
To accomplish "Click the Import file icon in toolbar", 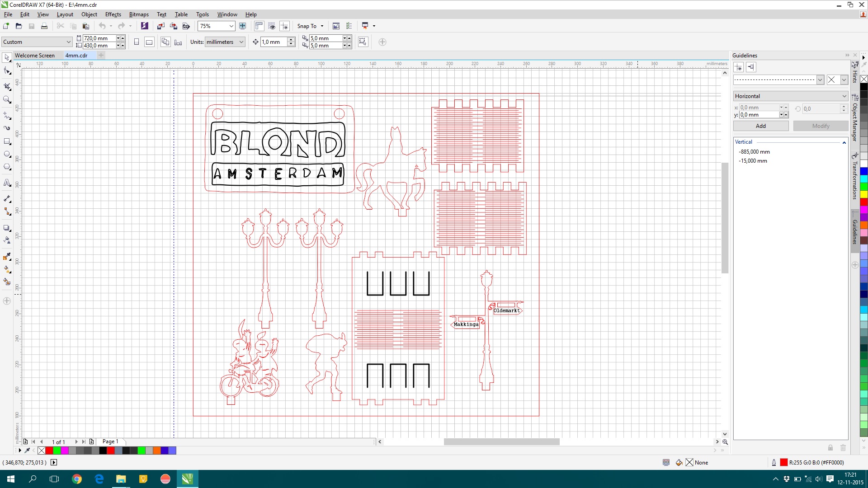I will coord(160,25).
